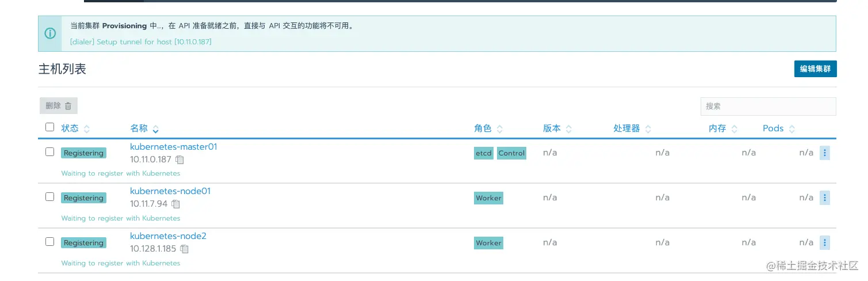Copy IP address 10.11.7.94
The width and height of the screenshot is (868, 281).
click(x=176, y=204)
